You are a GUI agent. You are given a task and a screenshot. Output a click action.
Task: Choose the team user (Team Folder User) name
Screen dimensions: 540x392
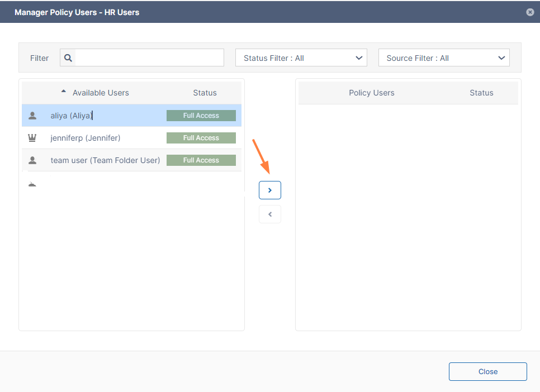105,160
